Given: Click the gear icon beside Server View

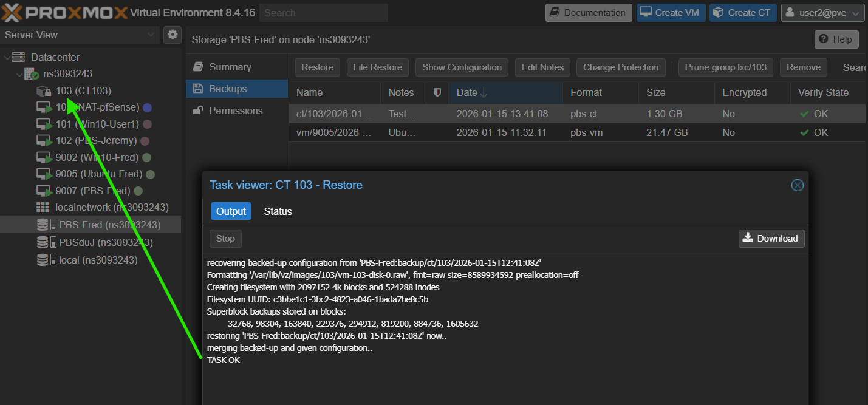Looking at the screenshot, I should pos(173,35).
